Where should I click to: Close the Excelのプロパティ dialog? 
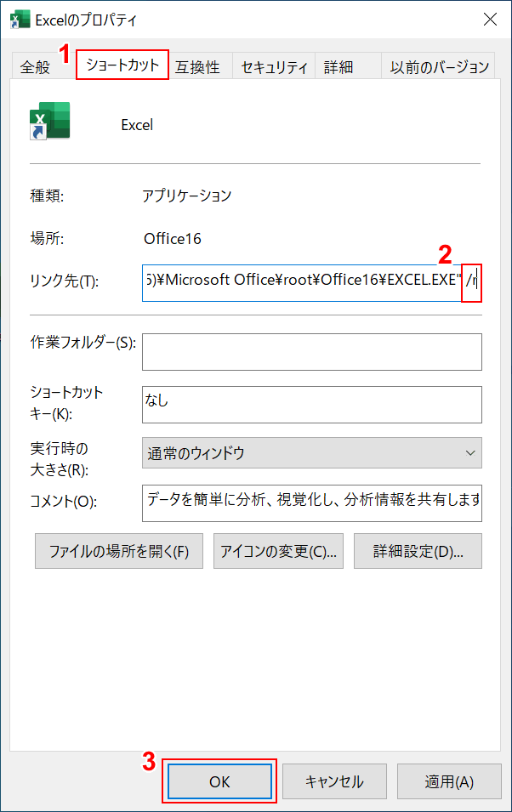tap(490, 20)
